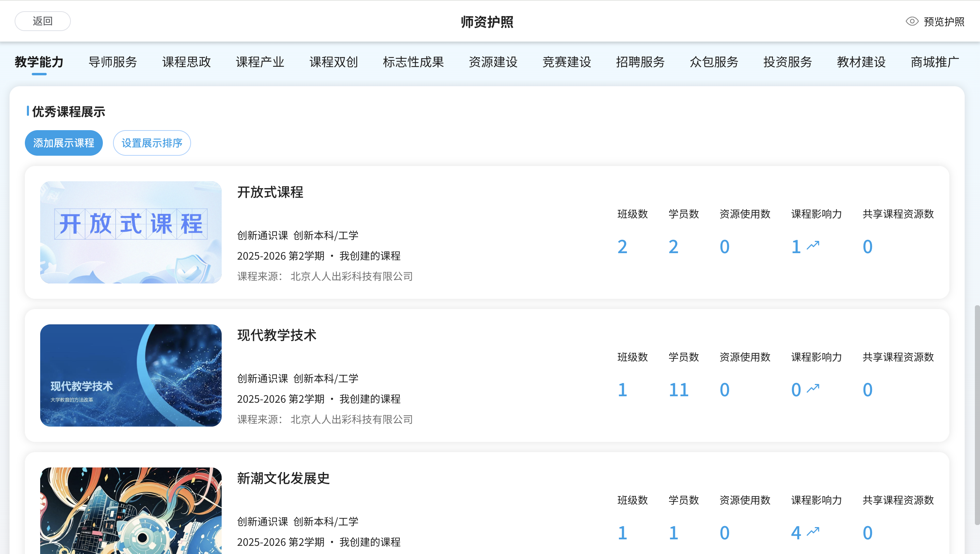Switch to 课程产业 tab

click(260, 62)
